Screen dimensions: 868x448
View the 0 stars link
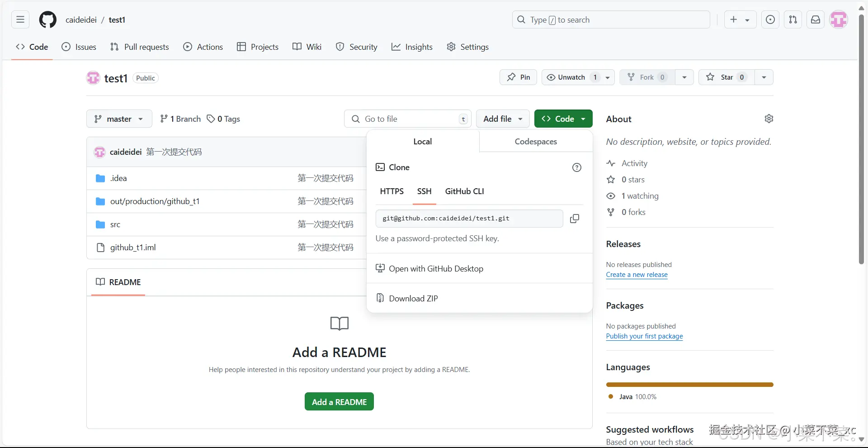[x=626, y=180]
